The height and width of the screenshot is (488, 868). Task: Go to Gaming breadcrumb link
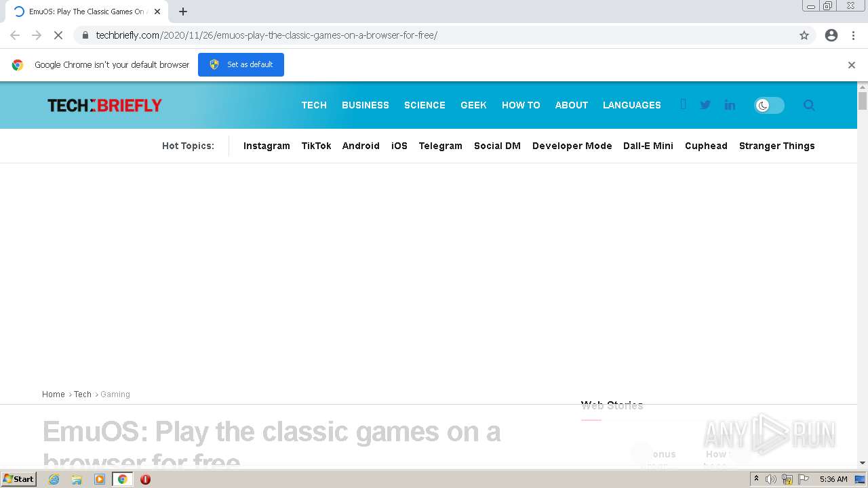pyautogui.click(x=115, y=394)
